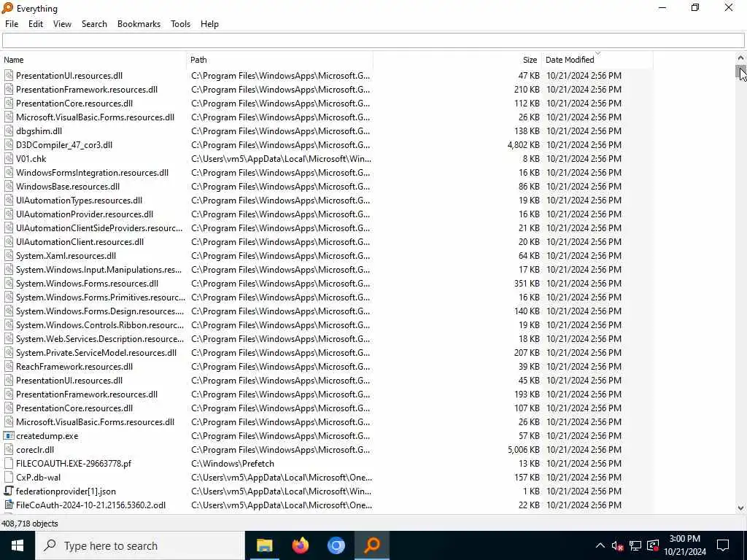Select the UIAutomationClient.resources.dll file icon

pyautogui.click(x=9, y=242)
